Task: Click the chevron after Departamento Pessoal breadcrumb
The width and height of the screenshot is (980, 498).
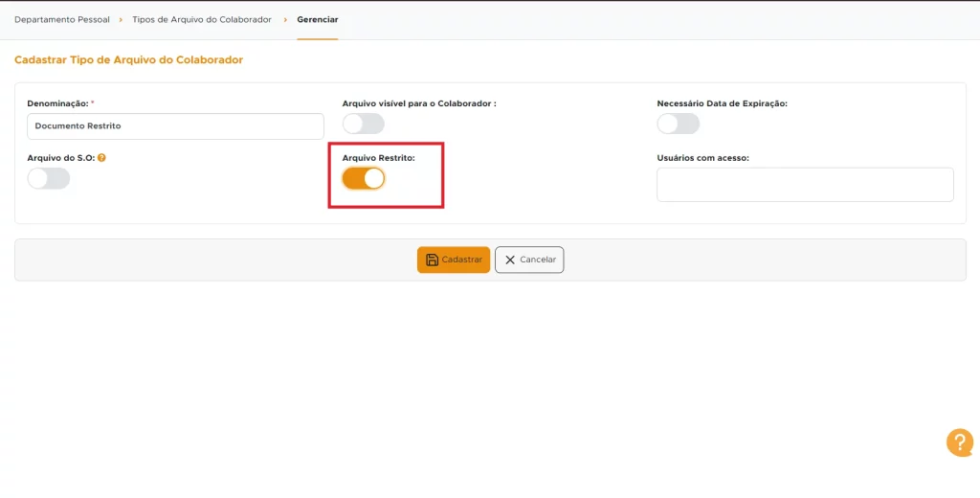Action: [121, 19]
